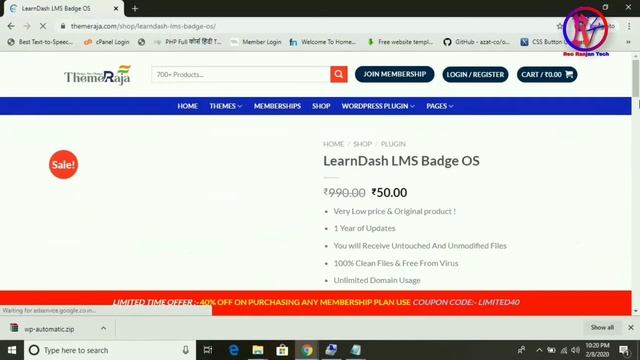Open the Windows Start menu
The image size is (640, 360).
(x=12, y=350)
